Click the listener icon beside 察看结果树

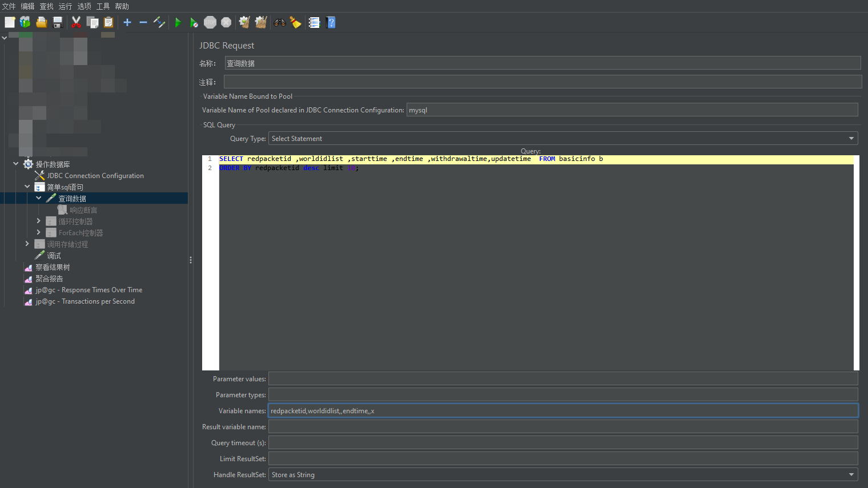coord(28,267)
